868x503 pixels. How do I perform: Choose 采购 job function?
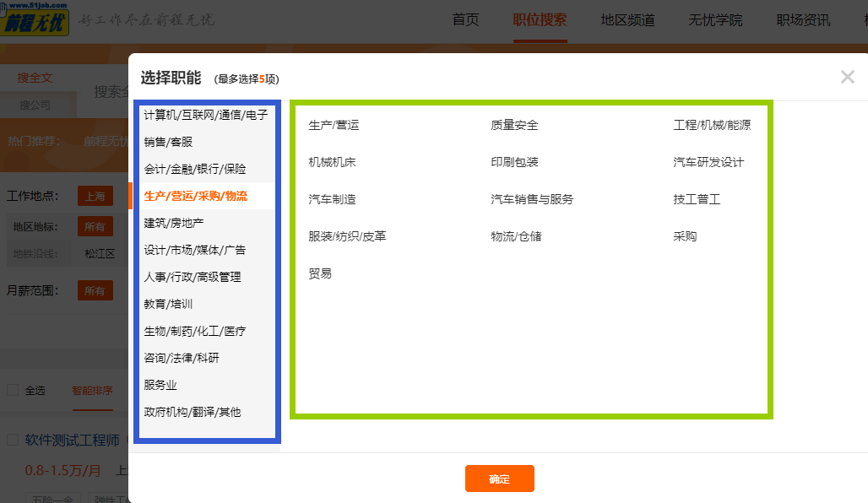click(685, 236)
